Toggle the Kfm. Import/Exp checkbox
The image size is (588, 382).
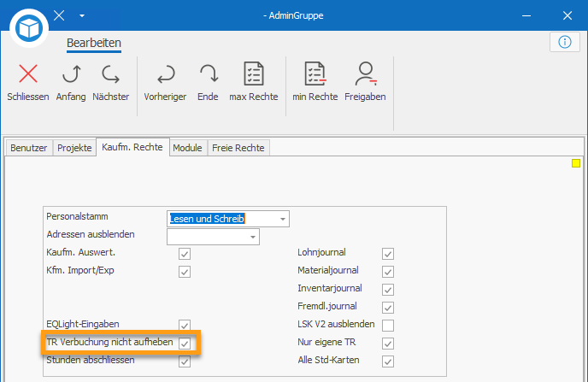click(x=185, y=272)
